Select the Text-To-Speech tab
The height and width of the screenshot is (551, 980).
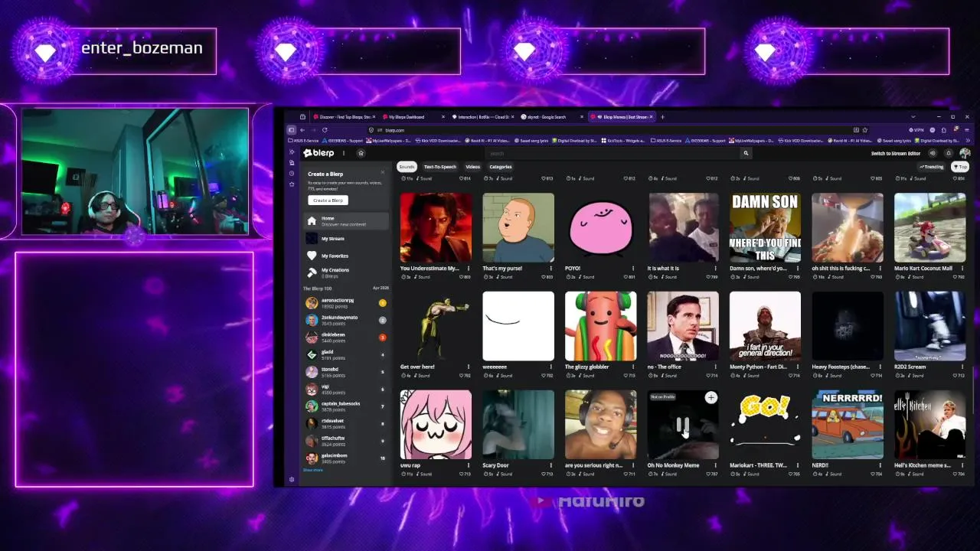(440, 167)
